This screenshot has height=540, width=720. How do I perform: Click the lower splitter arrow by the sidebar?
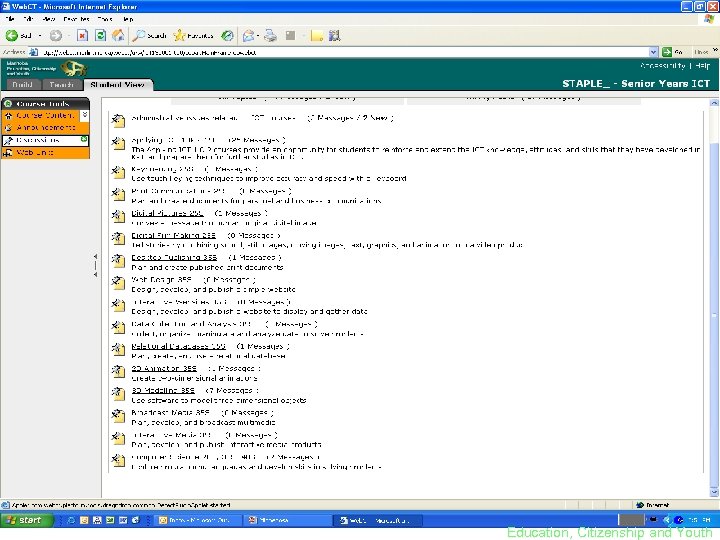point(96,275)
